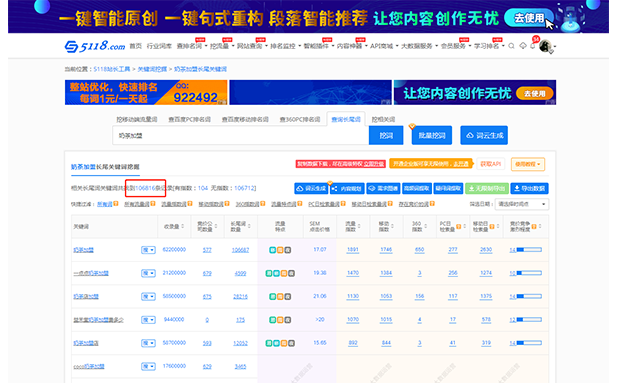Click the 需求图谱 button
This screenshot has height=384, width=628.
point(383,188)
